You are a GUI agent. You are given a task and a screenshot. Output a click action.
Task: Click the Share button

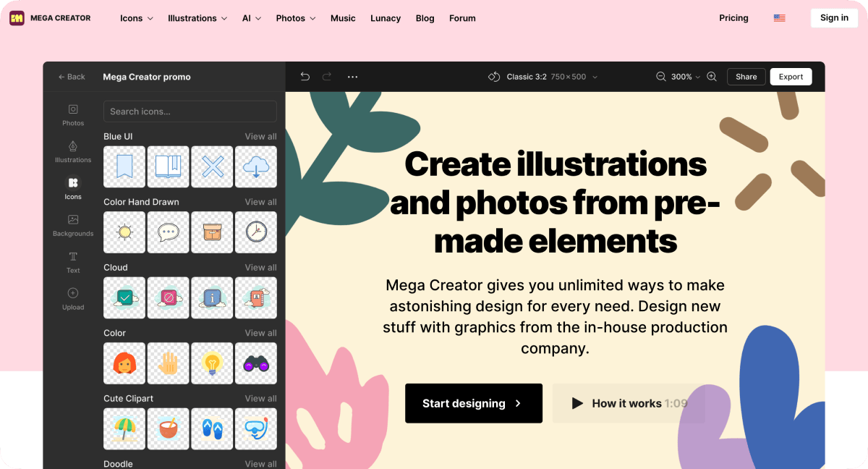click(x=746, y=77)
